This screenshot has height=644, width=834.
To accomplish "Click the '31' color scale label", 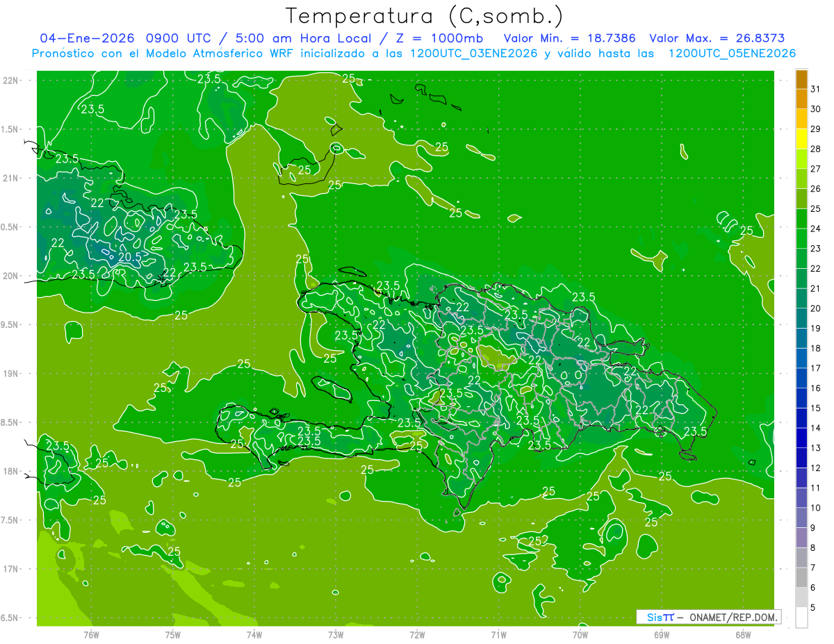I will coord(816,88).
